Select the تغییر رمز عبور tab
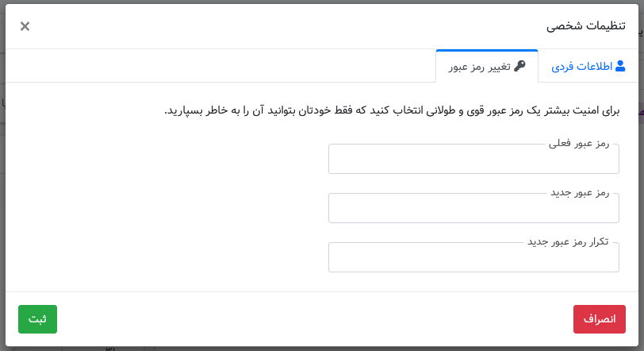 point(487,66)
